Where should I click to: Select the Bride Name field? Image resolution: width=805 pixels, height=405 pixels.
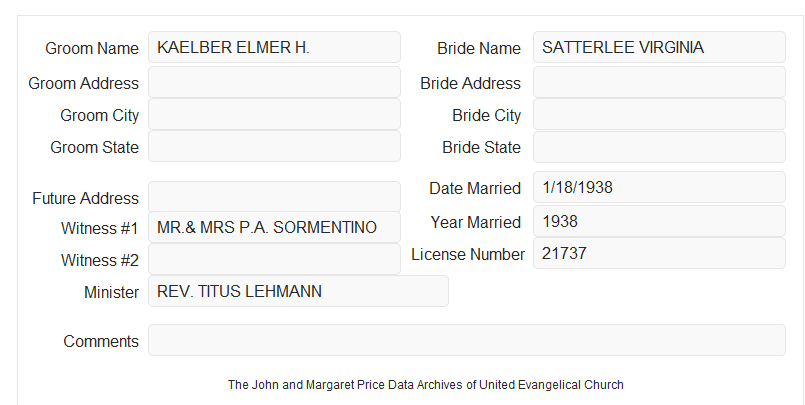tap(659, 47)
